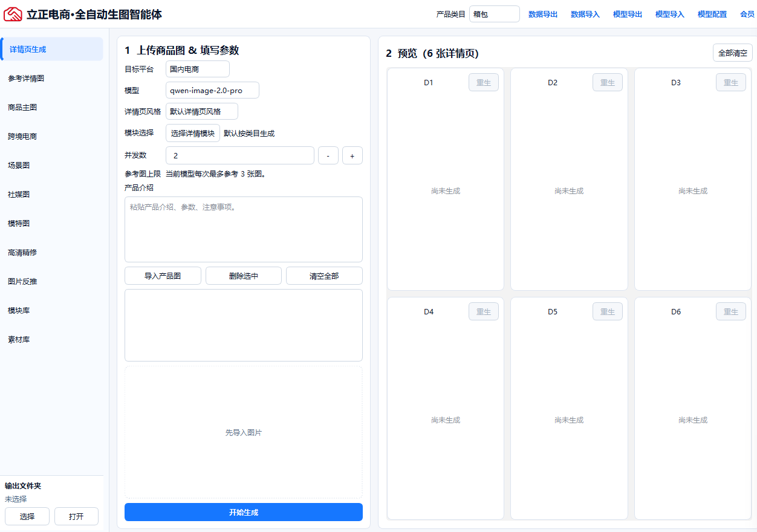This screenshot has height=532, width=757.
Task: Click 选择 under 输出文件夹
Action: pos(27,516)
